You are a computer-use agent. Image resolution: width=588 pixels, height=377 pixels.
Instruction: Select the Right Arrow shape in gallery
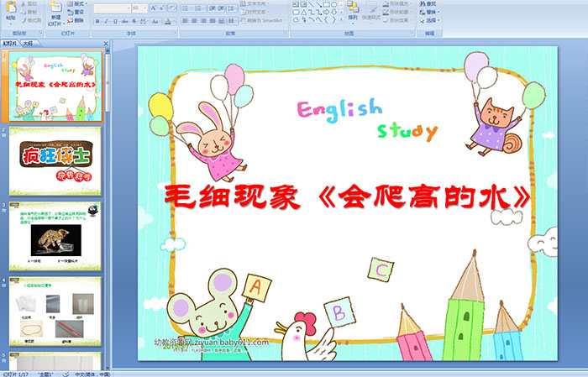tap(326, 12)
